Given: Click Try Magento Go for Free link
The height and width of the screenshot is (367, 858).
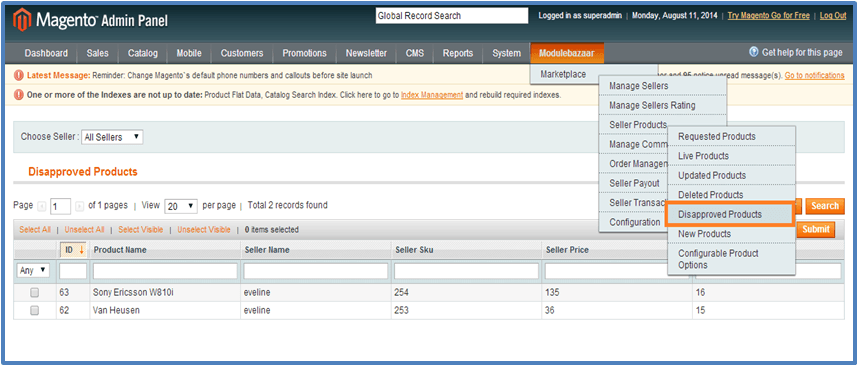Looking at the screenshot, I should [768, 16].
